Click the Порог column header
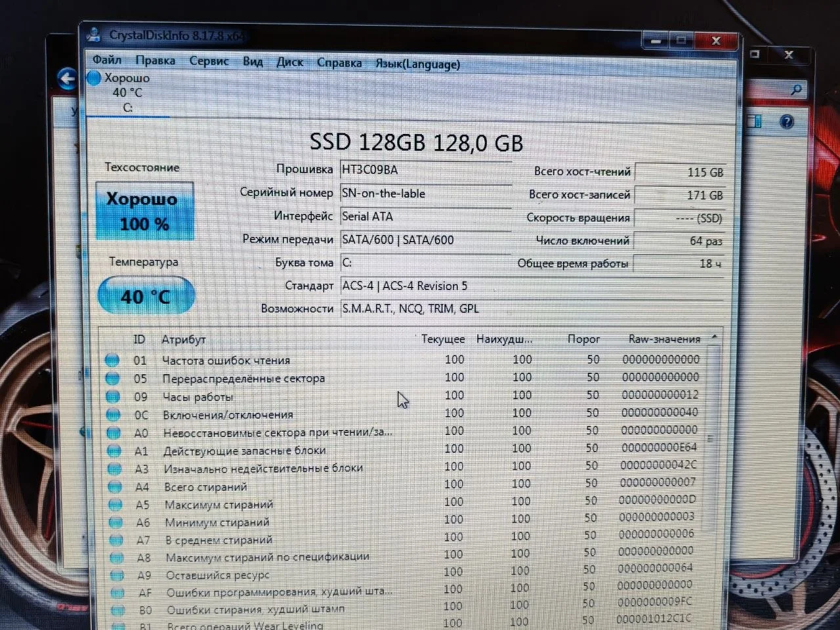Image resolution: width=840 pixels, height=630 pixels. point(583,339)
